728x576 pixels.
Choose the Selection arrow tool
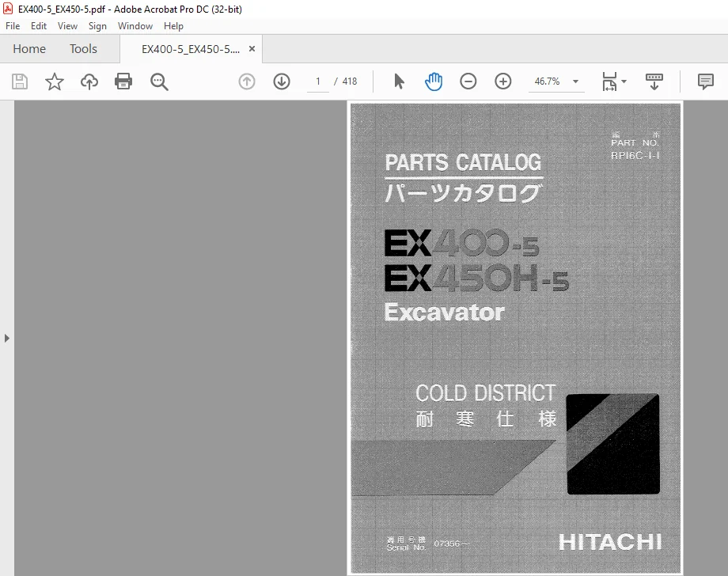tap(399, 81)
